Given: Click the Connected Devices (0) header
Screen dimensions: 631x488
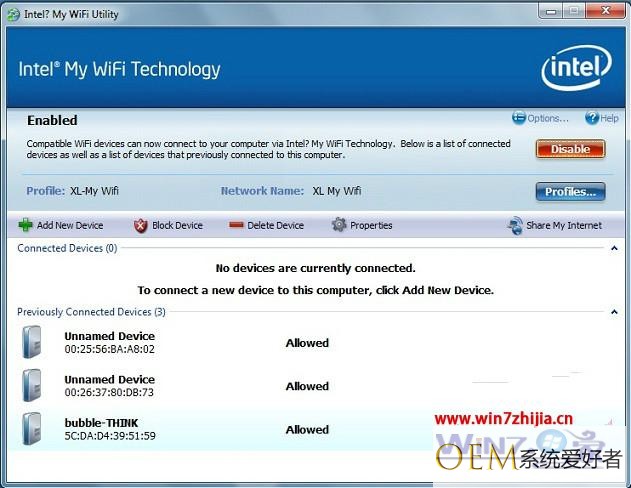Looking at the screenshot, I should point(67,248).
